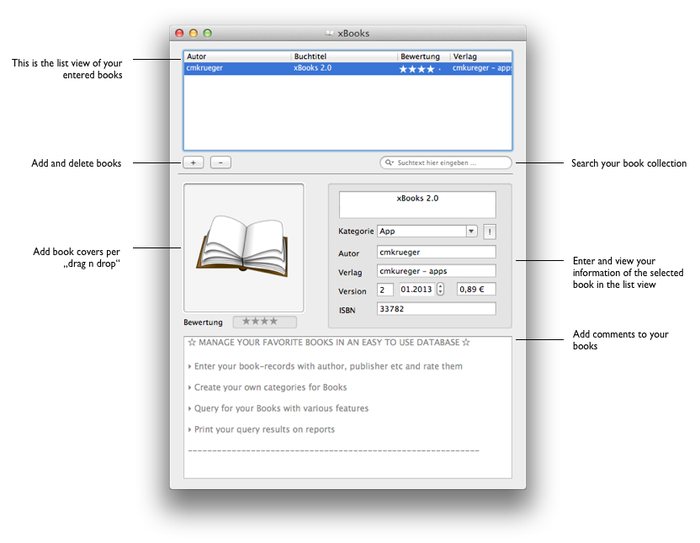Sort list by Autor column header

(x=237, y=56)
